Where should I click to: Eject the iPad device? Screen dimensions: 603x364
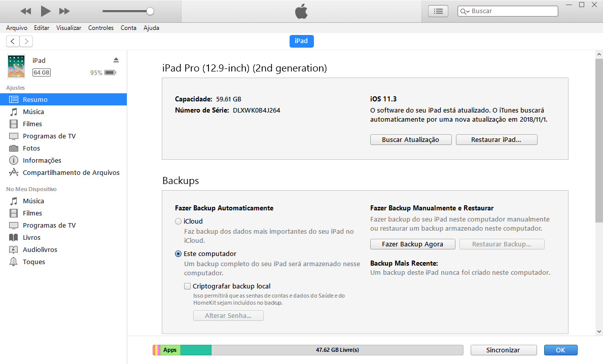click(x=116, y=60)
